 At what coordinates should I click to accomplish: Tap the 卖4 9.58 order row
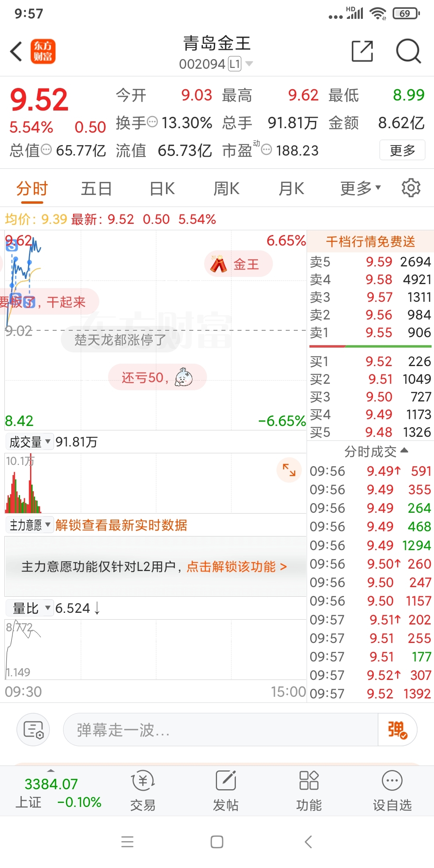point(371,279)
